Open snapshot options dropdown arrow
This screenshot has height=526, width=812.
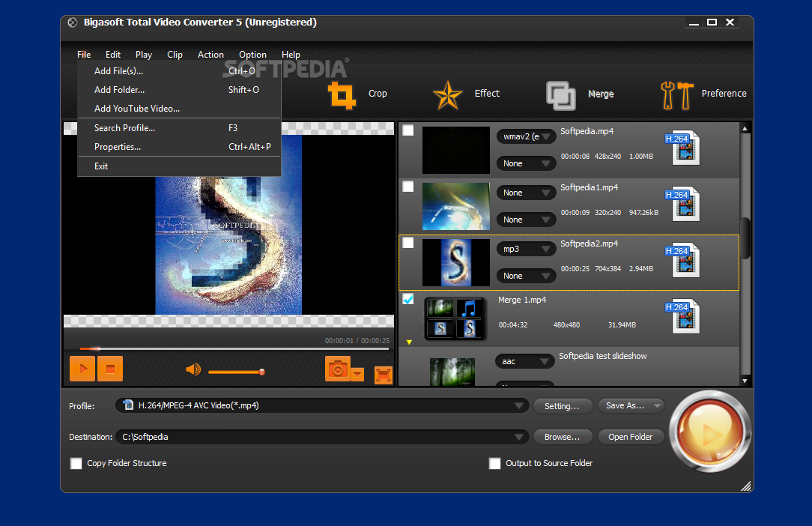(357, 374)
